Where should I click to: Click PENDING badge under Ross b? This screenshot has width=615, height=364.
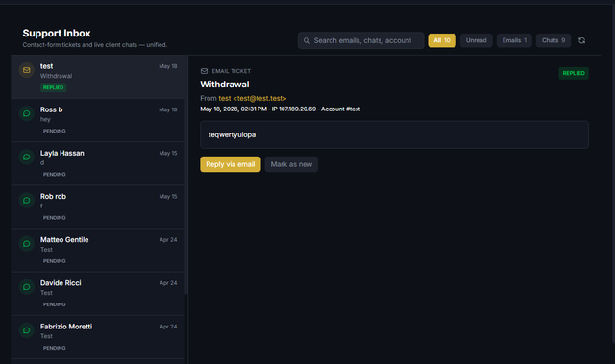point(54,131)
